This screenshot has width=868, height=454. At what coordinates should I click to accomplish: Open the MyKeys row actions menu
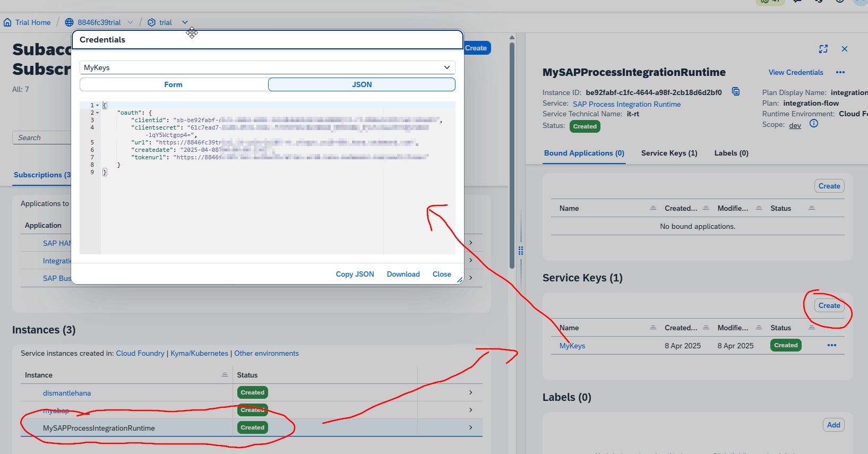coord(831,345)
